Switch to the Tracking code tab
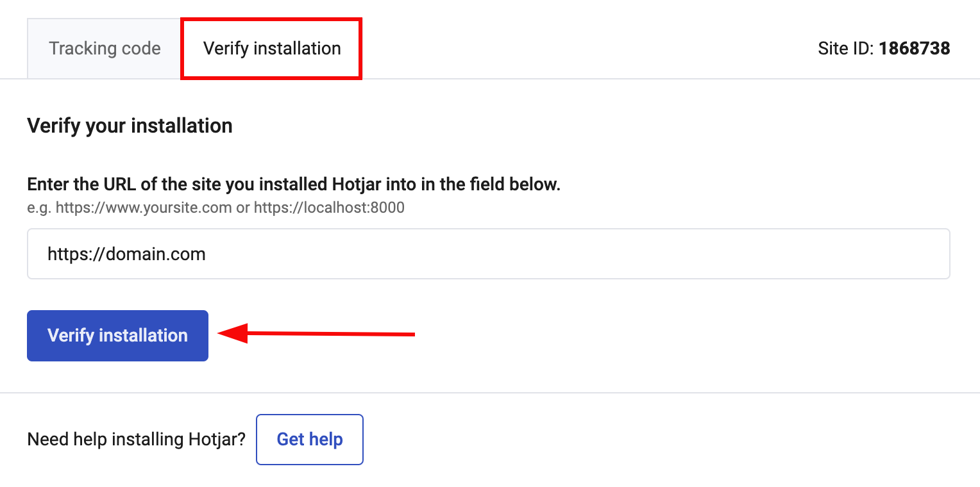980x487 pixels. coord(104,48)
